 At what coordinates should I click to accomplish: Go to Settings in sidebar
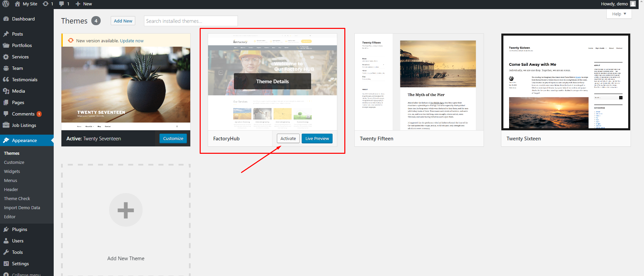point(20,264)
